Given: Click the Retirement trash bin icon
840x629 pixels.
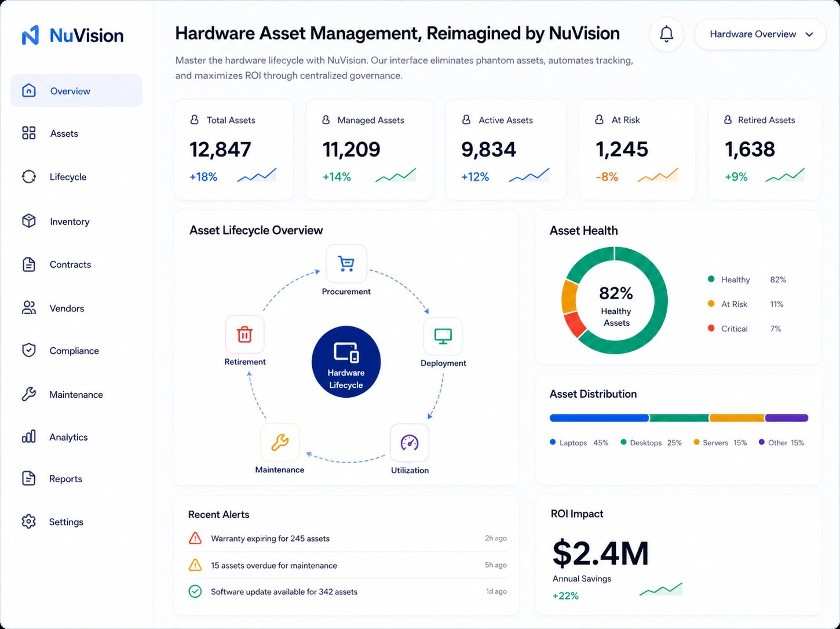Looking at the screenshot, I should 244,335.
